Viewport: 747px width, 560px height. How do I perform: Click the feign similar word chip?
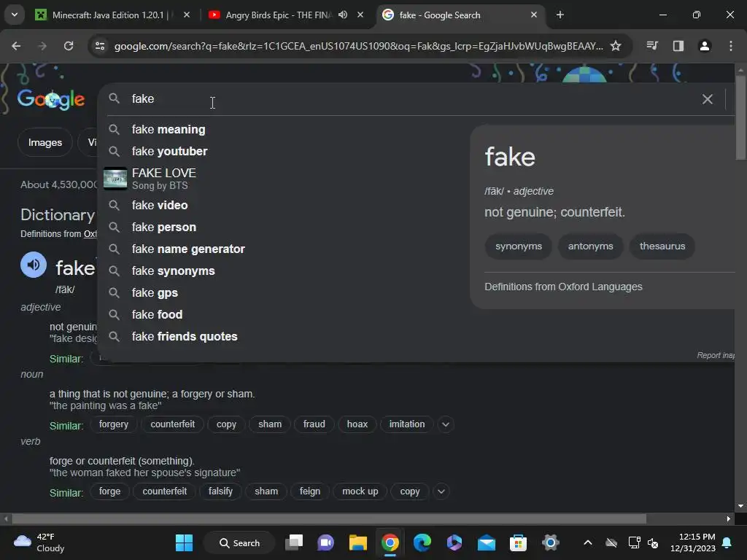309,491
